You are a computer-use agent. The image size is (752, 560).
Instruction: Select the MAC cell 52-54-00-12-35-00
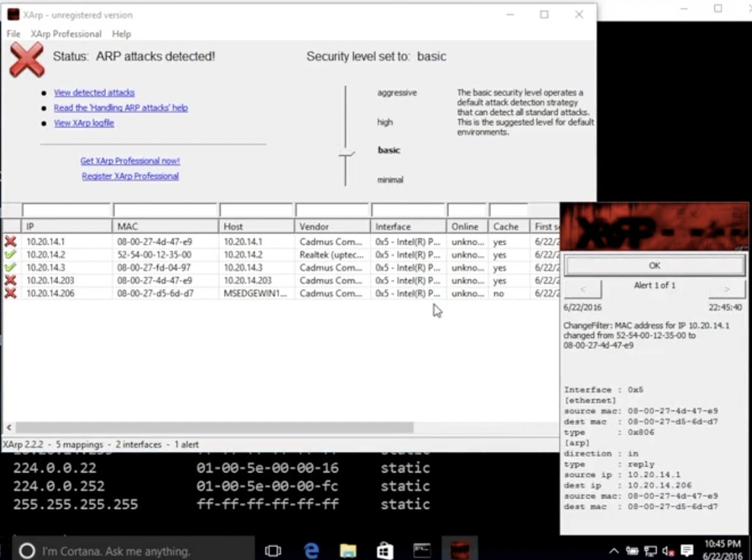(x=154, y=254)
